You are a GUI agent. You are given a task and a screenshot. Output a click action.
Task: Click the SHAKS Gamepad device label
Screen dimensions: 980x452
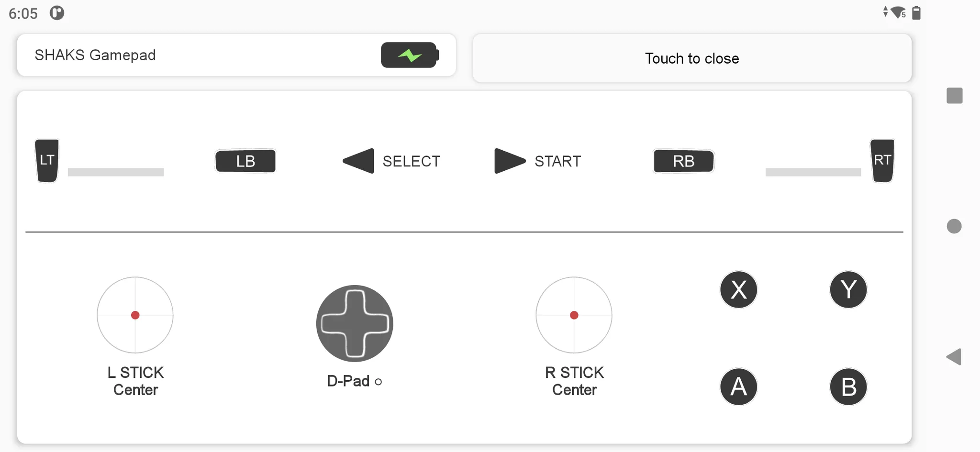point(95,55)
